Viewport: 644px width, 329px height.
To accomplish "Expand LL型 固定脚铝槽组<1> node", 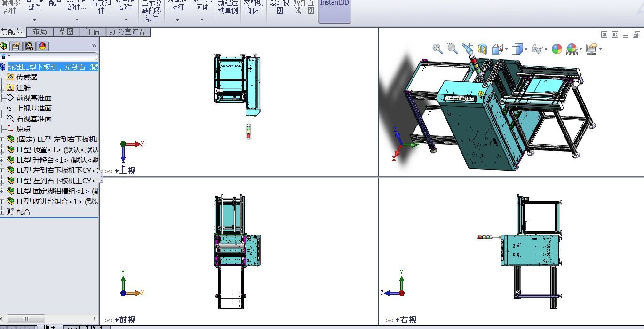I will click(x=2, y=191).
